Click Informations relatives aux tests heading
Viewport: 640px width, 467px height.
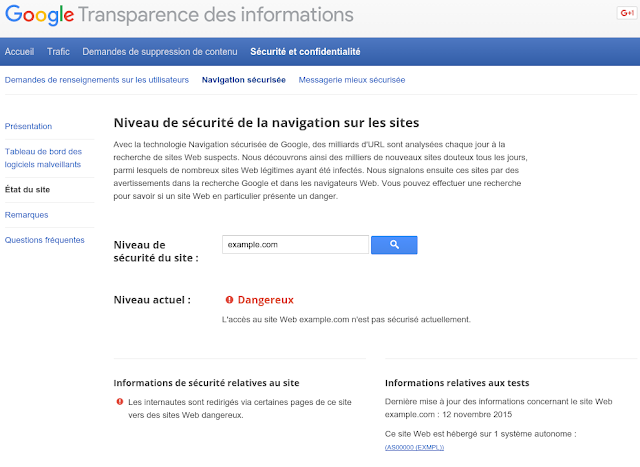[x=457, y=383]
